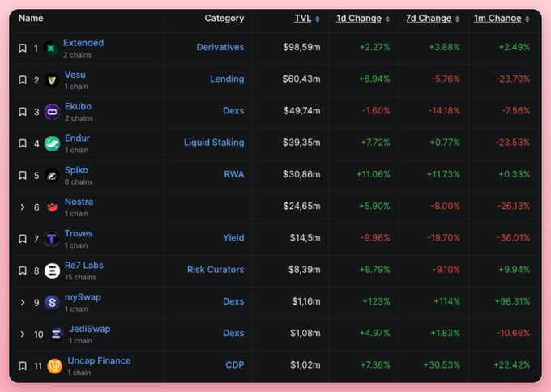Toggle bookmark for Ekubo row
551x392 pixels.
23,112
